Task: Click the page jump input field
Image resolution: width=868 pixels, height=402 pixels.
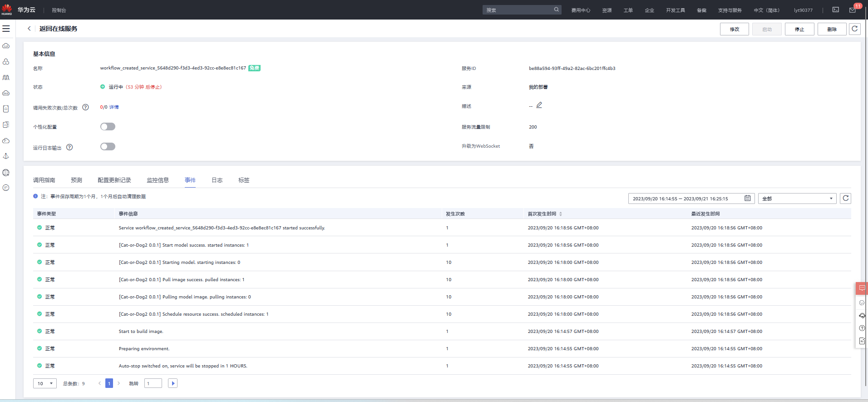Action: point(153,383)
